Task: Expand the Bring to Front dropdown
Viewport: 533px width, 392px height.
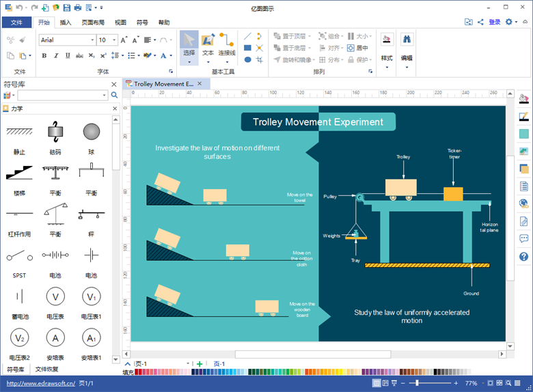Action: click(x=310, y=36)
